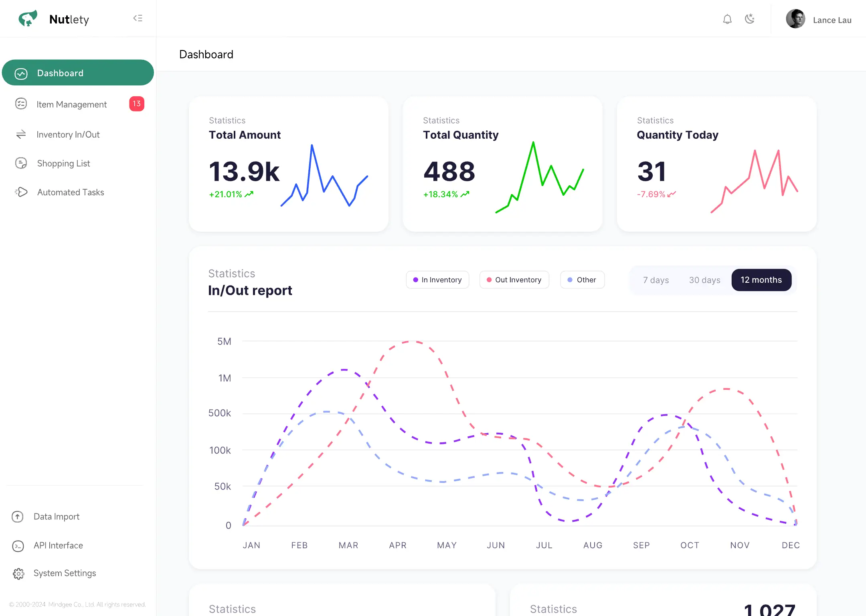Click the 488 total quantity value
866x616 pixels.
coord(449,172)
